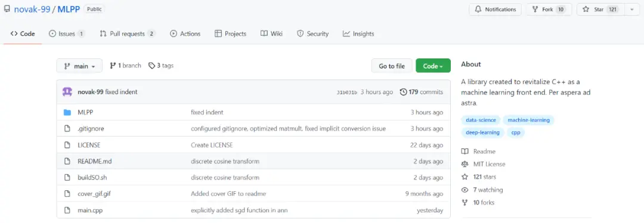Image resolution: width=644 pixels, height=223 pixels.
Task: Click the star icon to star repository
Action: (586, 10)
